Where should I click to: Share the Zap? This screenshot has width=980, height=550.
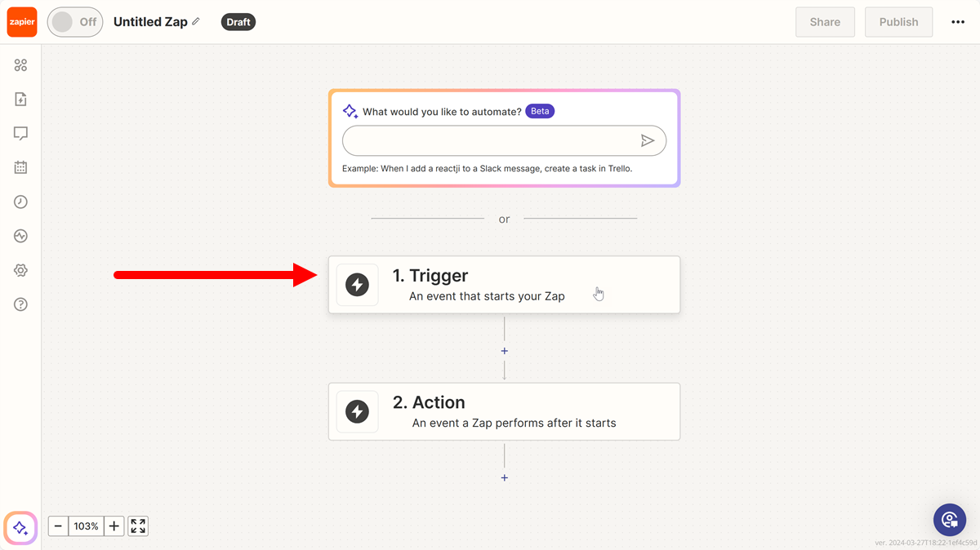click(825, 22)
